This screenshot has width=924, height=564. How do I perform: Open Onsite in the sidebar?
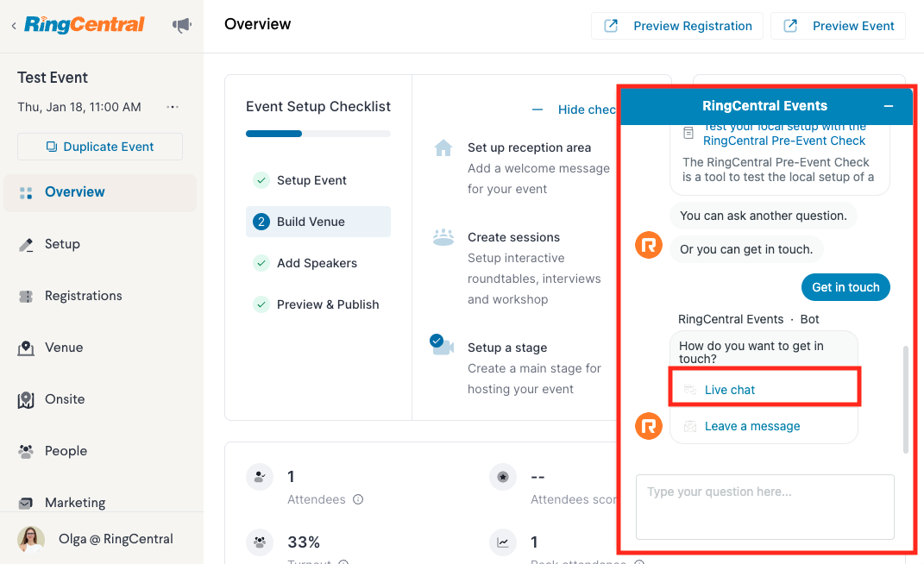65,399
